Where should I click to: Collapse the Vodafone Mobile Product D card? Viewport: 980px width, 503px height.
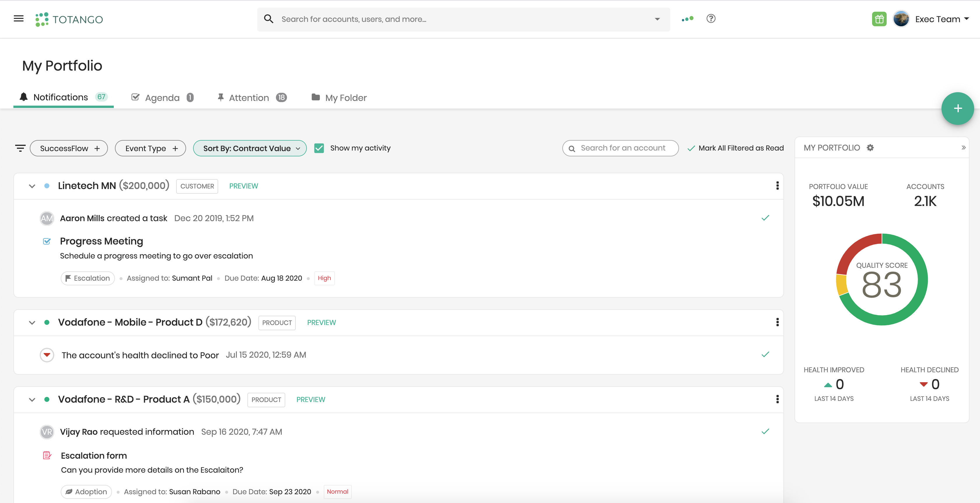point(32,323)
